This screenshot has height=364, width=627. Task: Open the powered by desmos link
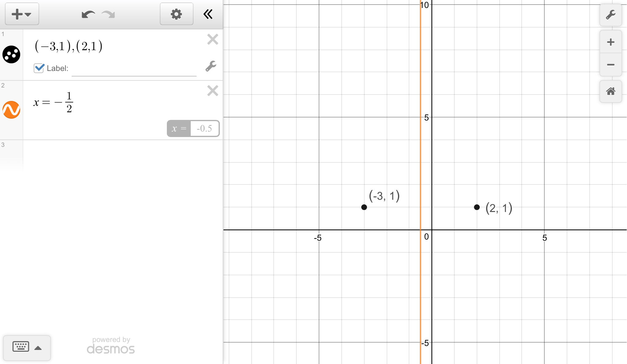coord(111,346)
